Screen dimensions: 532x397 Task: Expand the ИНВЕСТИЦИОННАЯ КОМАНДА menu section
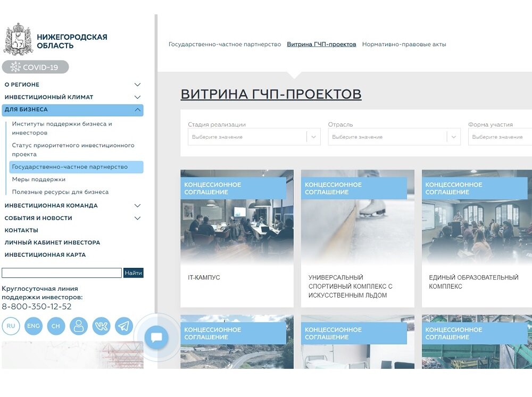click(72, 206)
